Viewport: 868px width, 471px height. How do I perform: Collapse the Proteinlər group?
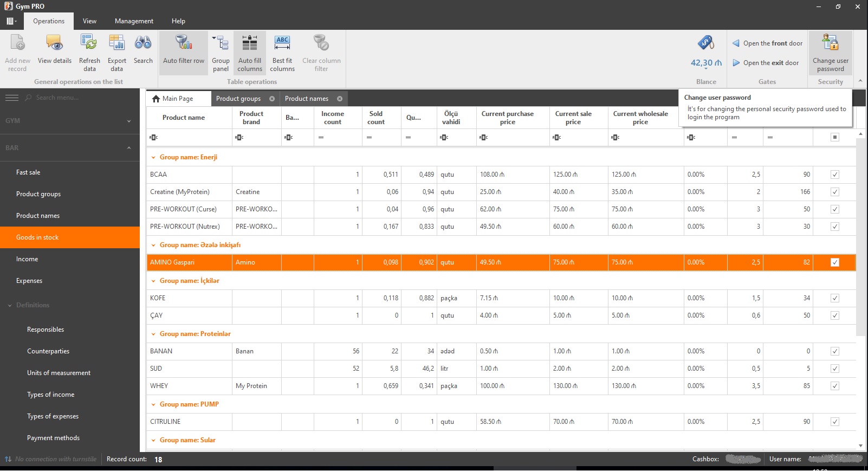[x=153, y=334]
